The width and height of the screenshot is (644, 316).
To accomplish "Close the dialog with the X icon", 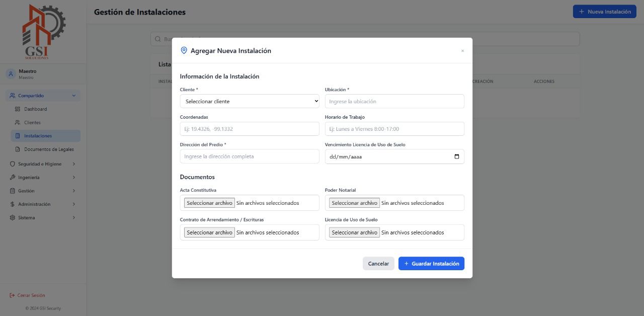I will click(462, 51).
